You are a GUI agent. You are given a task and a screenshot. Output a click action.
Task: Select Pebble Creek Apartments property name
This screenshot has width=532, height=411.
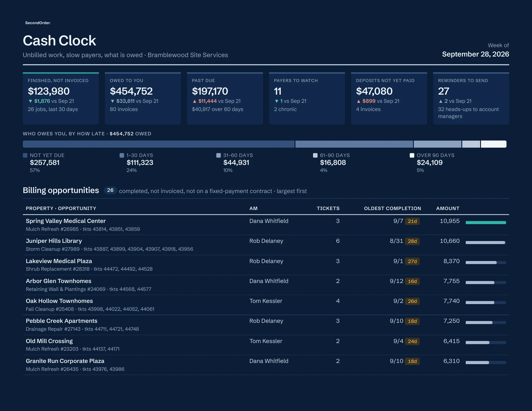[x=62, y=321]
